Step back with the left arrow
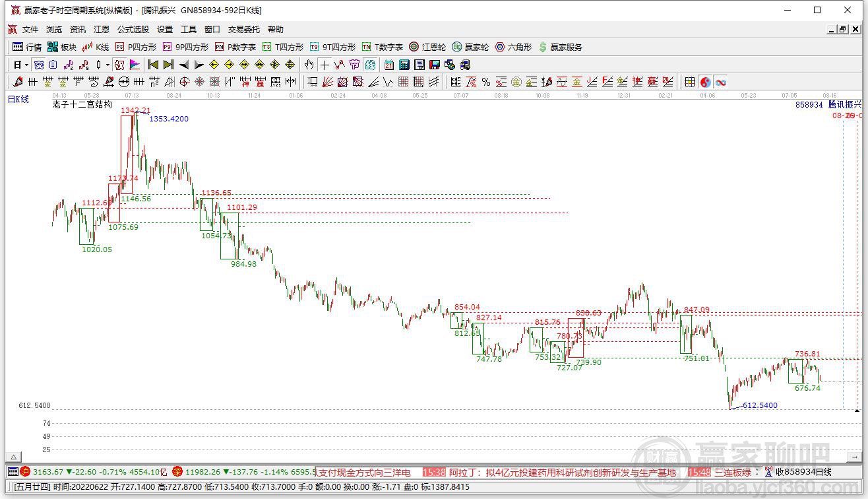This screenshot has height=499, width=868. 183,65
